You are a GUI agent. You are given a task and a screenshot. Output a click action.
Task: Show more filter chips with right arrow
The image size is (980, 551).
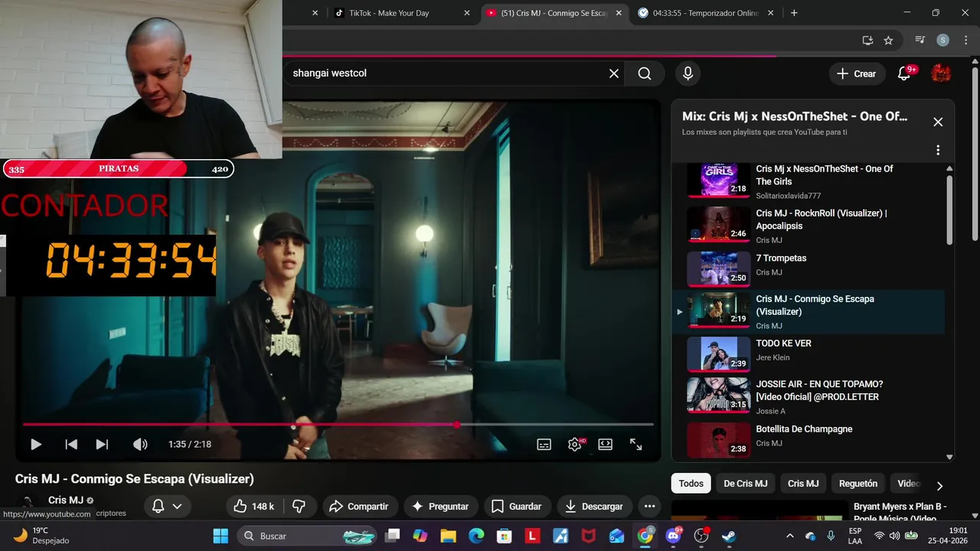[x=939, y=486]
